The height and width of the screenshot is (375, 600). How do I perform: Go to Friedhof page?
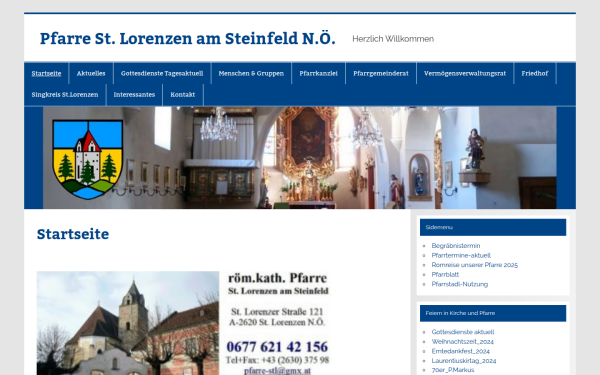(x=535, y=73)
